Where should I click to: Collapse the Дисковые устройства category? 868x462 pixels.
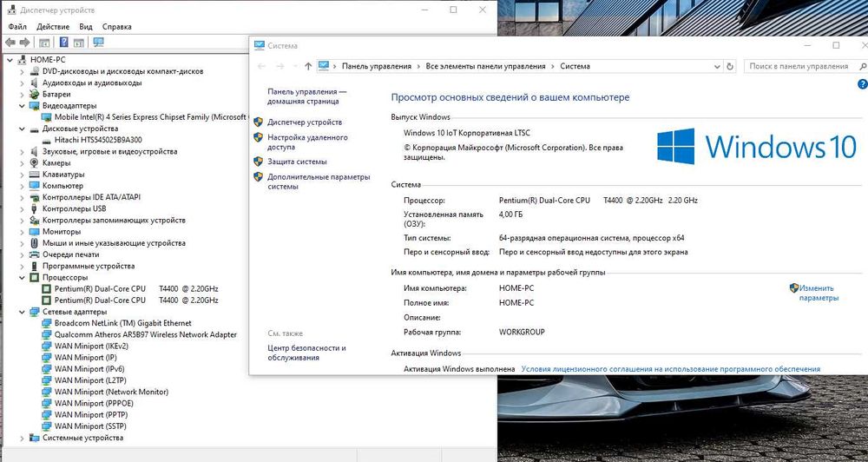[x=23, y=129]
